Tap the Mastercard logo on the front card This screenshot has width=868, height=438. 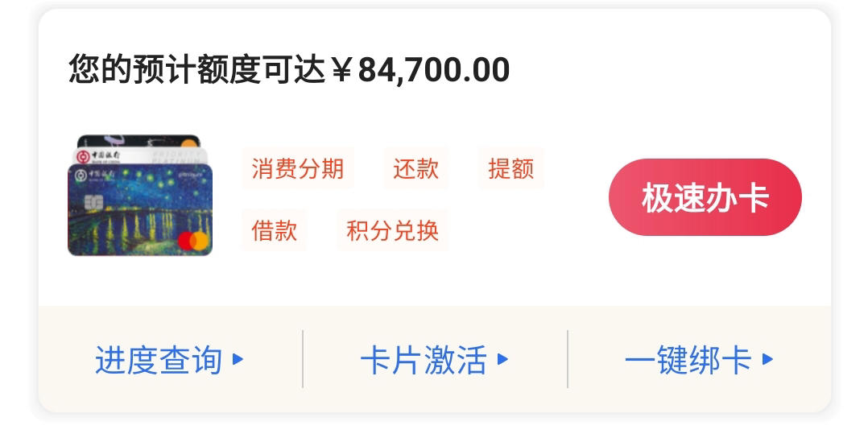tap(193, 241)
